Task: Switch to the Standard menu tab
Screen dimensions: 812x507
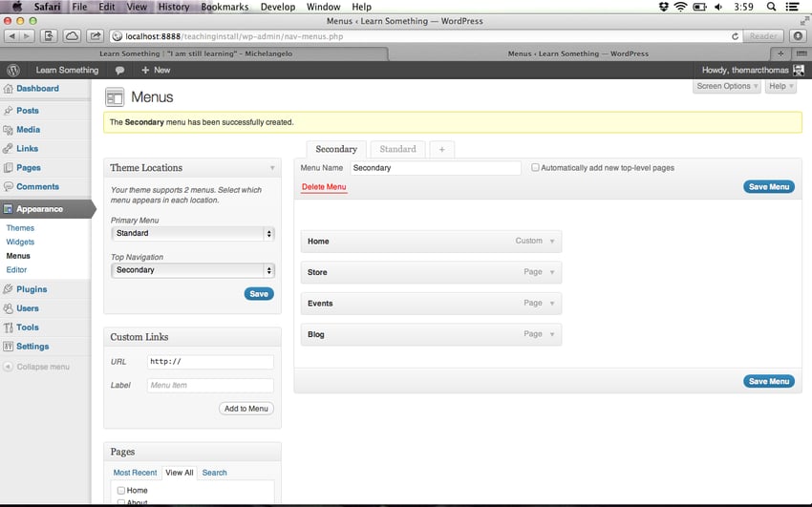Action: [397, 149]
